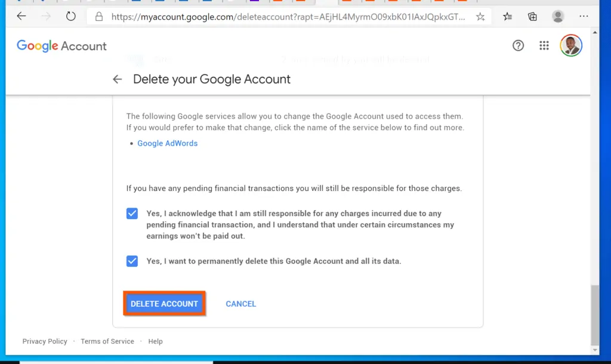Uncheck the pending financial charges acknowledgment checkbox
The height and width of the screenshot is (364, 611).
(132, 213)
